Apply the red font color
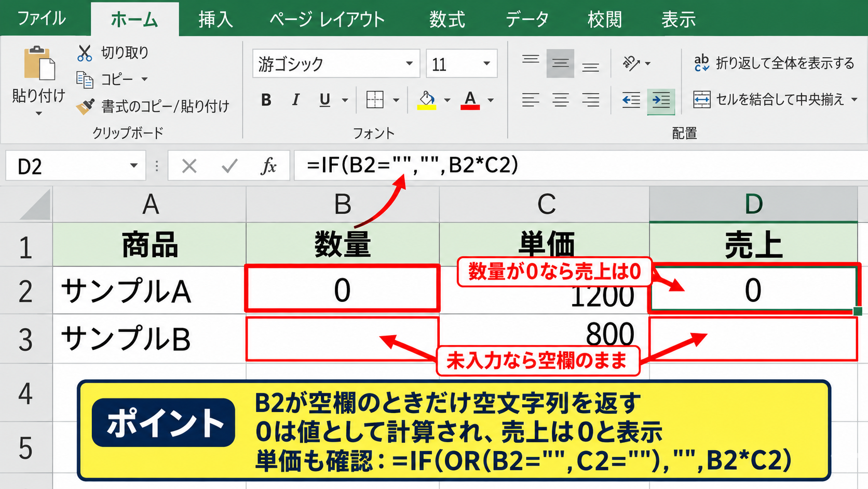This screenshot has width=868, height=489. [x=470, y=100]
